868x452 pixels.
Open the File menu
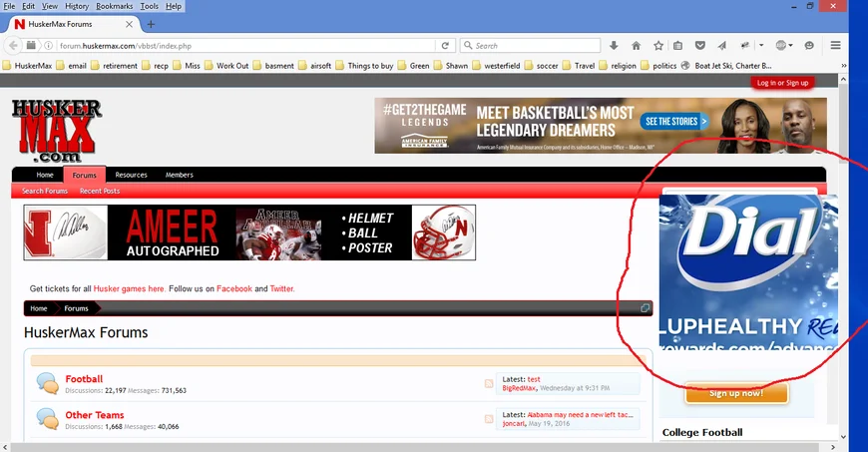[x=9, y=6]
